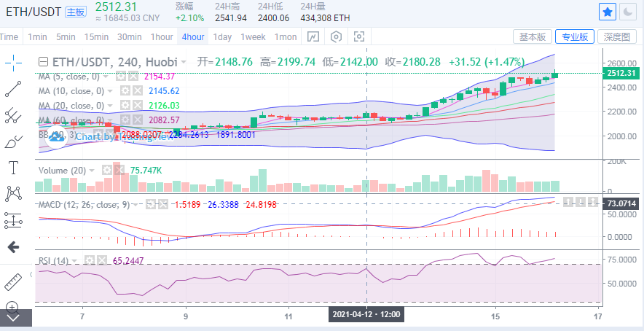Click the left arrow back icon
The height and width of the screenshot is (331, 644).
[13, 247]
